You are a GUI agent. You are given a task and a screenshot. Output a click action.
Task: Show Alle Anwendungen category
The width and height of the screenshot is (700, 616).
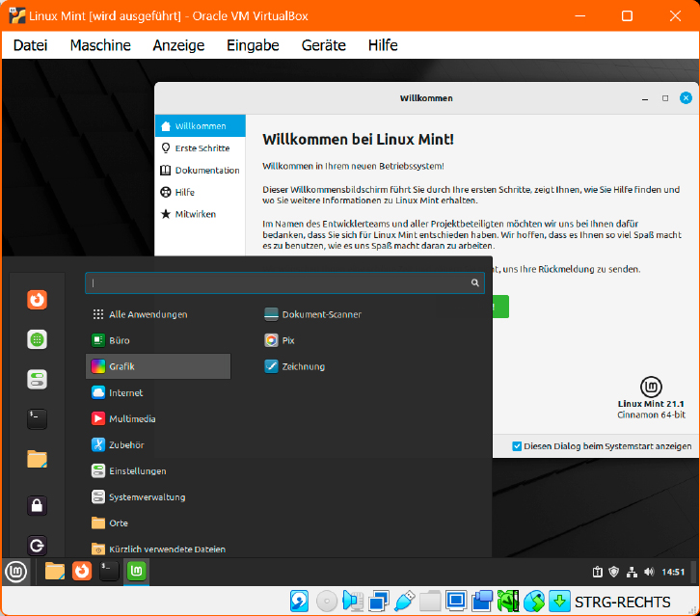point(158,314)
